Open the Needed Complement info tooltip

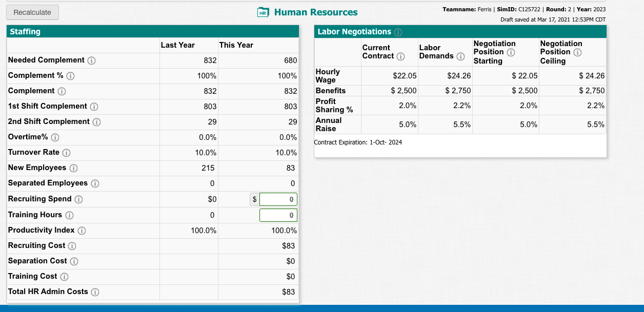[x=92, y=60]
